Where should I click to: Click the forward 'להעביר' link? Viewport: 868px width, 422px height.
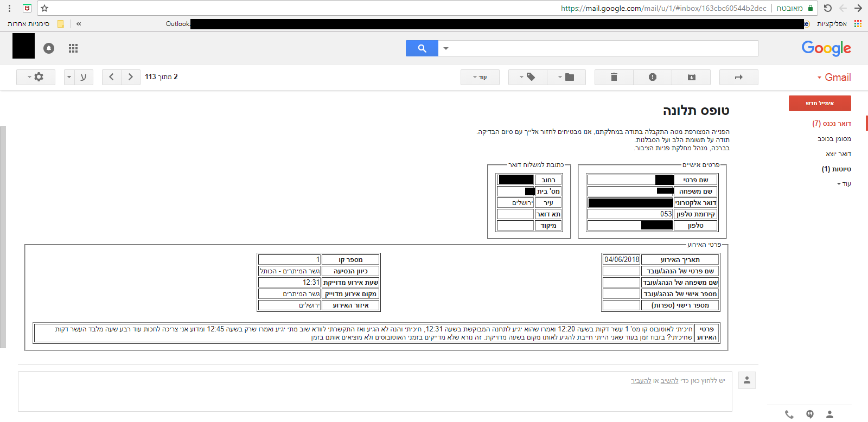pos(641,381)
